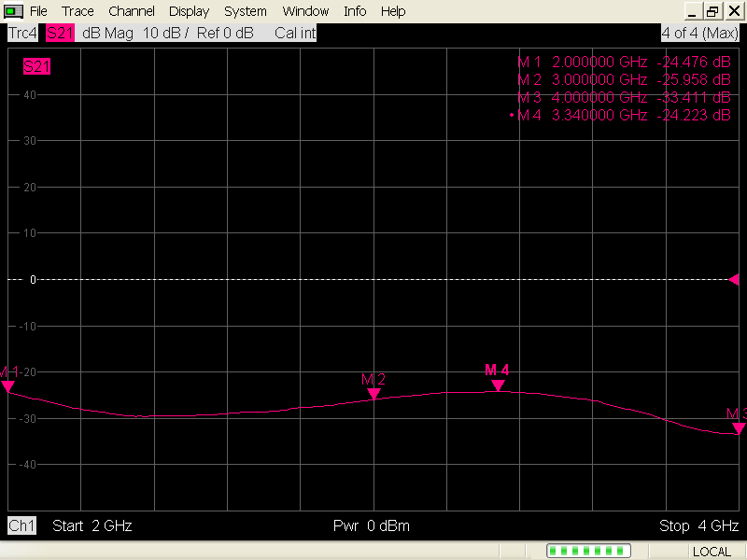Click M 2 3.000000 GHz marker readout
This screenshot has height=560, width=747.
[624, 79]
